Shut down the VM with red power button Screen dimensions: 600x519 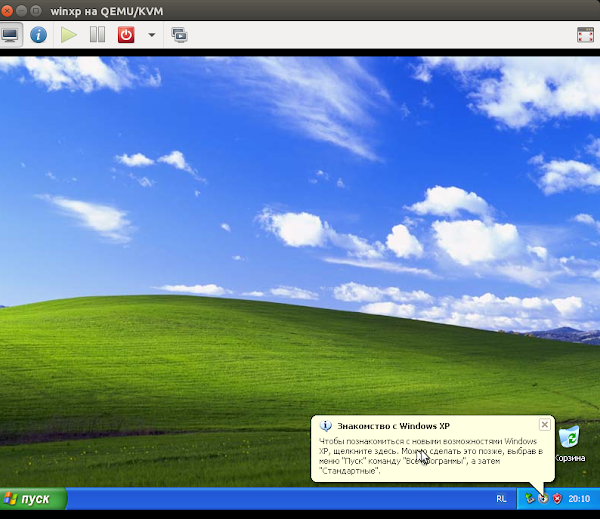tap(126, 35)
